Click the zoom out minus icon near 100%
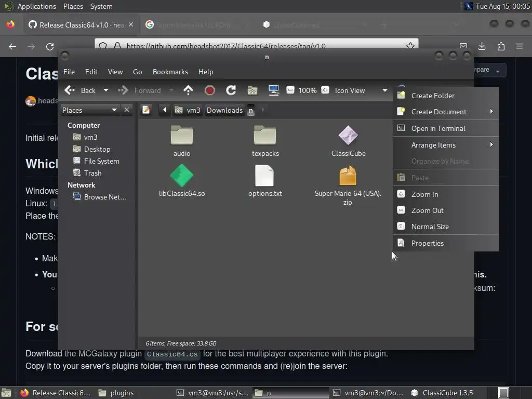The height and width of the screenshot is (399, 532). [x=290, y=90]
